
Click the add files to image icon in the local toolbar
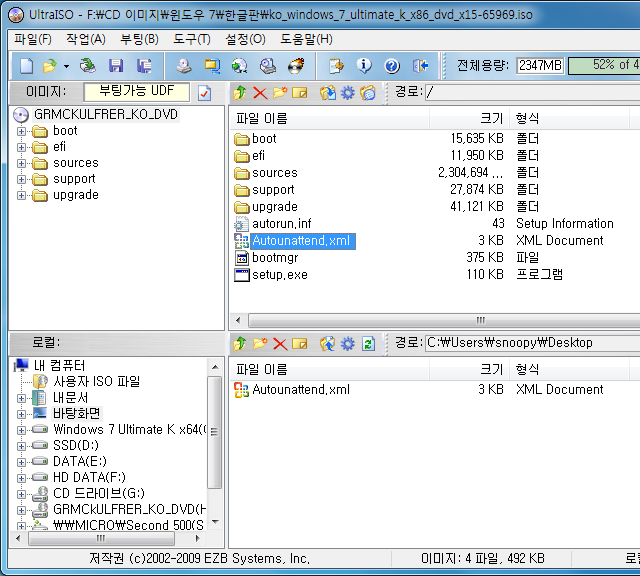pyautogui.click(x=328, y=343)
